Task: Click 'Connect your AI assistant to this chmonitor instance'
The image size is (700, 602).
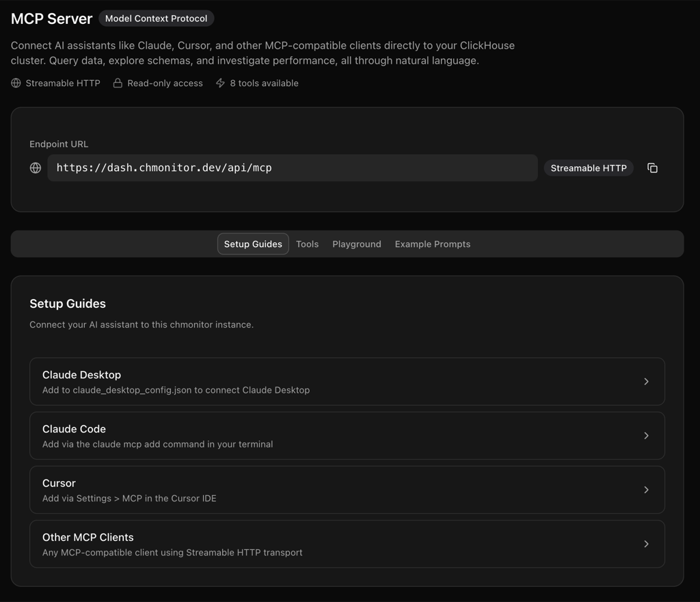Action: point(142,325)
